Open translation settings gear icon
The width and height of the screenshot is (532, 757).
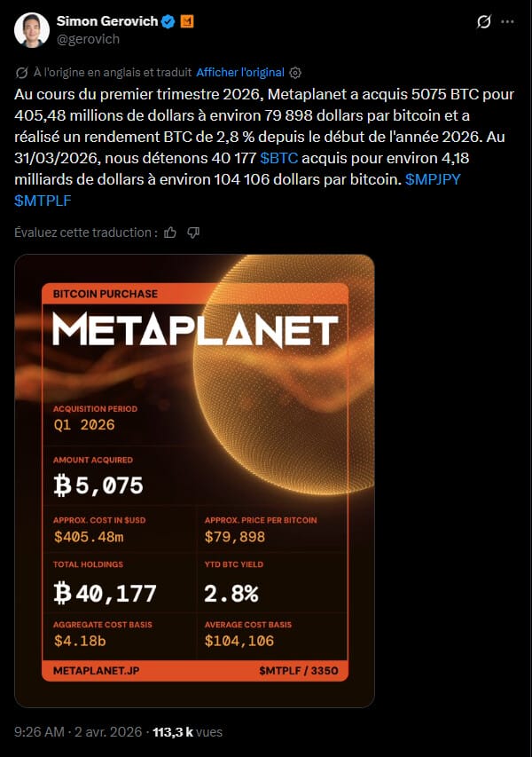coord(296,72)
